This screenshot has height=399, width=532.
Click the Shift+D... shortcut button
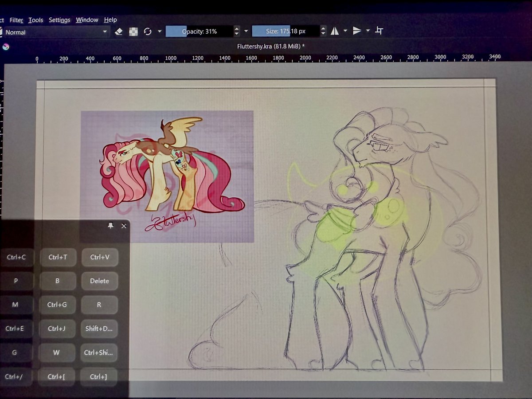pos(99,329)
